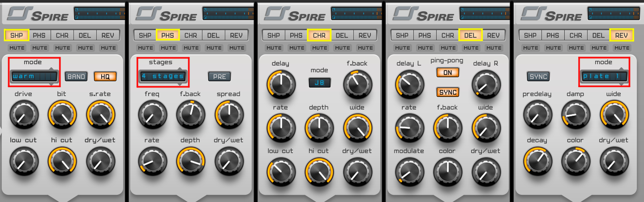Click the predelay knob in the reverb
The width and height of the screenshot is (644, 202).
537,114
